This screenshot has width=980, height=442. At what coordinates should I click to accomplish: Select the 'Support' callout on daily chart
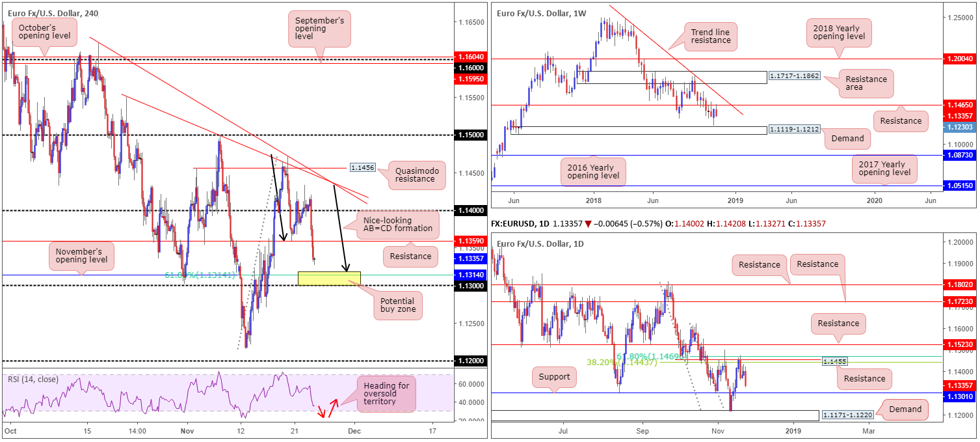pyautogui.click(x=554, y=377)
